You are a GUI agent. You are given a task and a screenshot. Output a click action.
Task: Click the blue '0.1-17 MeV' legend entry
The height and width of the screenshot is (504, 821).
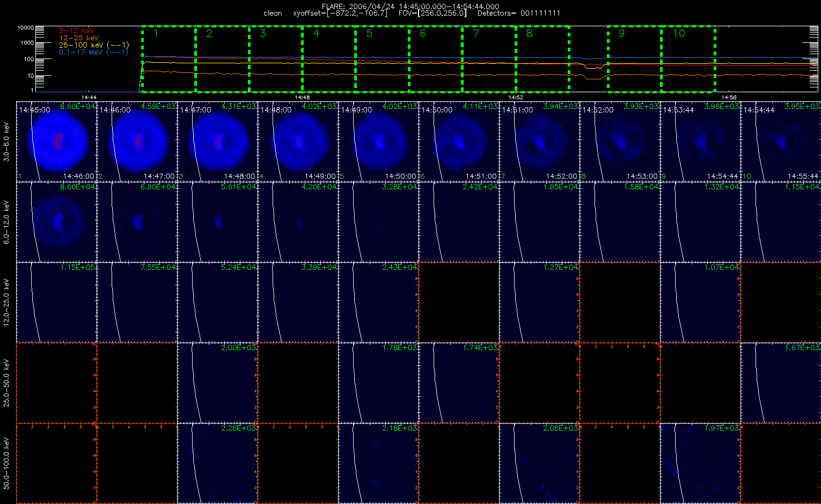coord(93,52)
